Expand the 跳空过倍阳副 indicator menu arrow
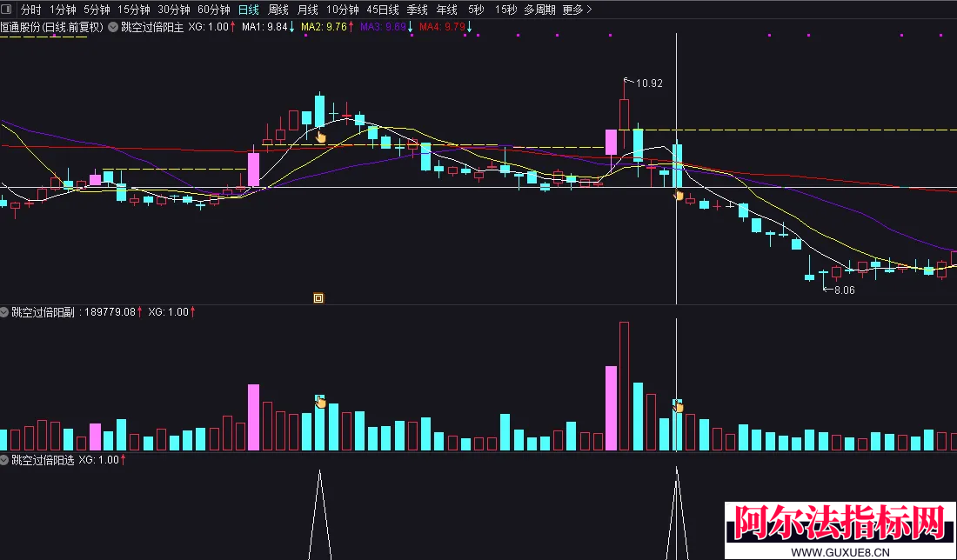This screenshot has width=957, height=560. [4, 312]
